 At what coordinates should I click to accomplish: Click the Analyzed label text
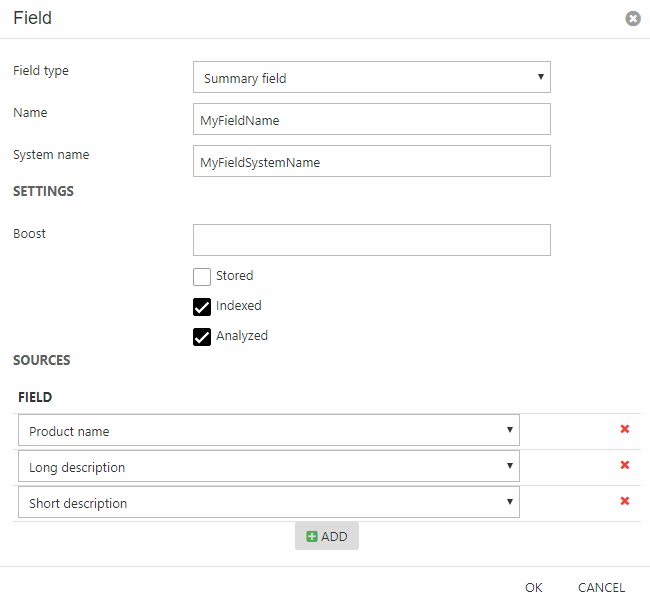pos(242,336)
